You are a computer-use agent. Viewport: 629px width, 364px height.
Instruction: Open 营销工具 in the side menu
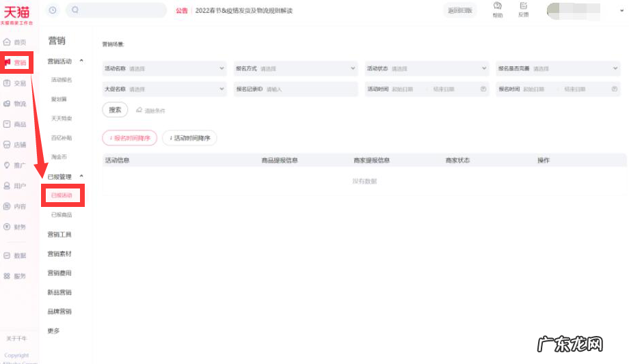coord(59,234)
